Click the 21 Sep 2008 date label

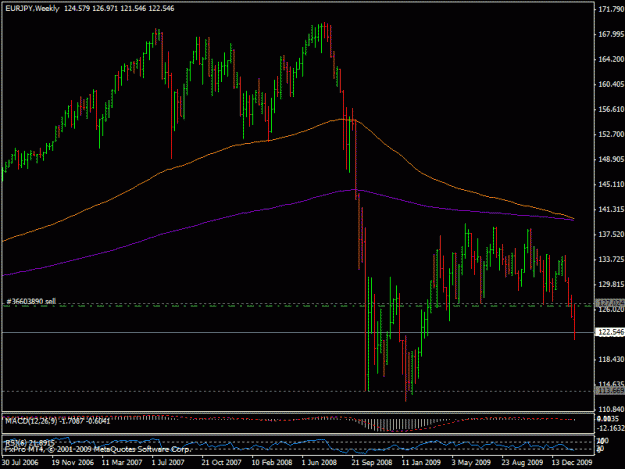click(x=371, y=463)
